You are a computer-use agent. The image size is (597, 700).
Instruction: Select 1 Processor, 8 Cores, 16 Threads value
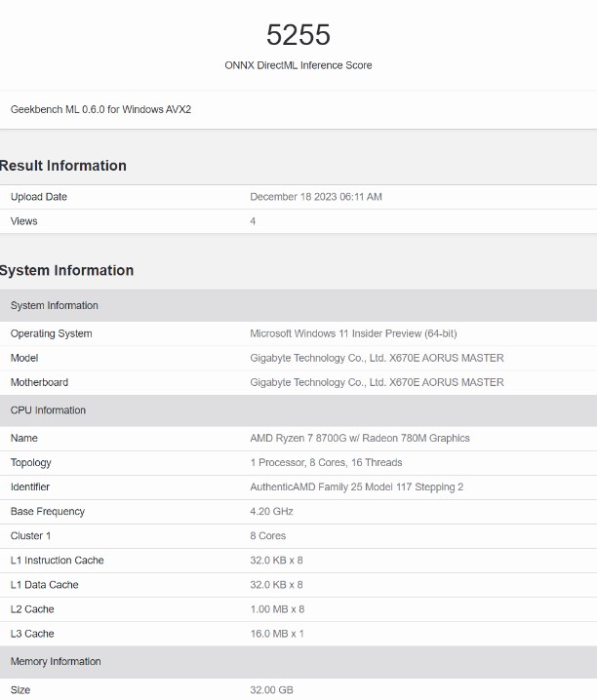[x=326, y=462]
